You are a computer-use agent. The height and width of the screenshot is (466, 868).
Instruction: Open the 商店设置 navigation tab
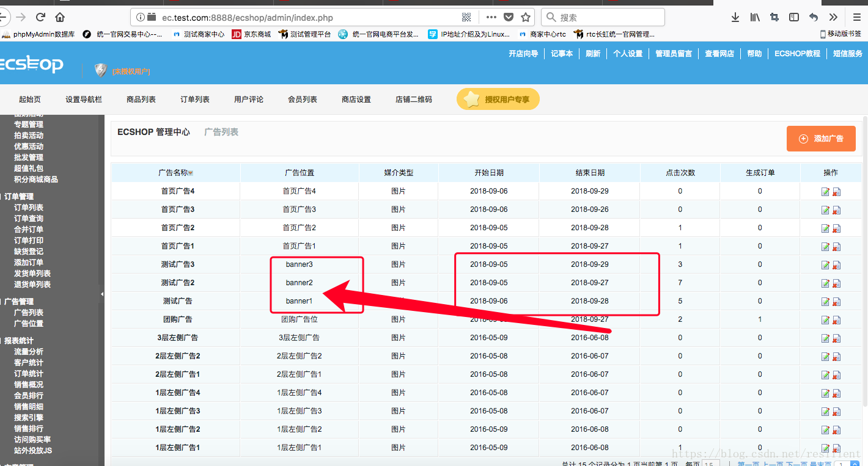[356, 100]
